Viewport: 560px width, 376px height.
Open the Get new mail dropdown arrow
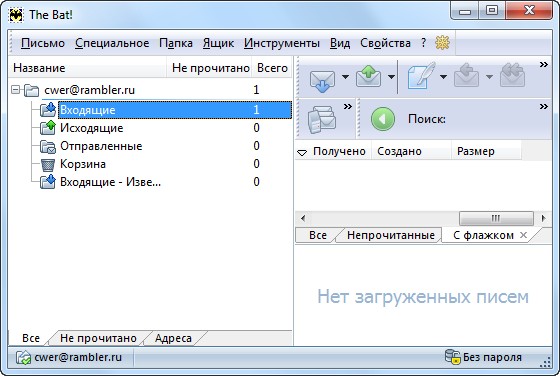coord(345,76)
